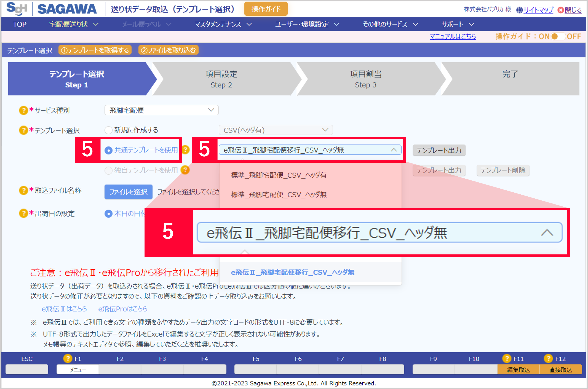This screenshot has width=588, height=389.
Task: Click the F11 編集取込 button
Action: 518,369
